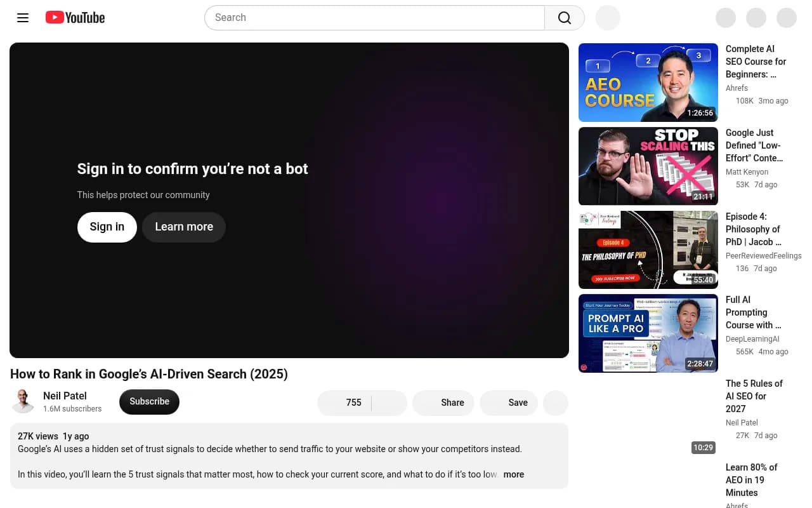
Task: Click 'Sign in to confirm you're not a bot' heading
Action: [x=192, y=169]
